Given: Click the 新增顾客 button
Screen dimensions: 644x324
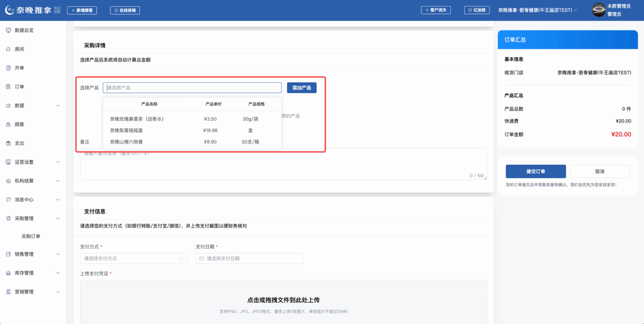Looking at the screenshot, I should 82,10.
